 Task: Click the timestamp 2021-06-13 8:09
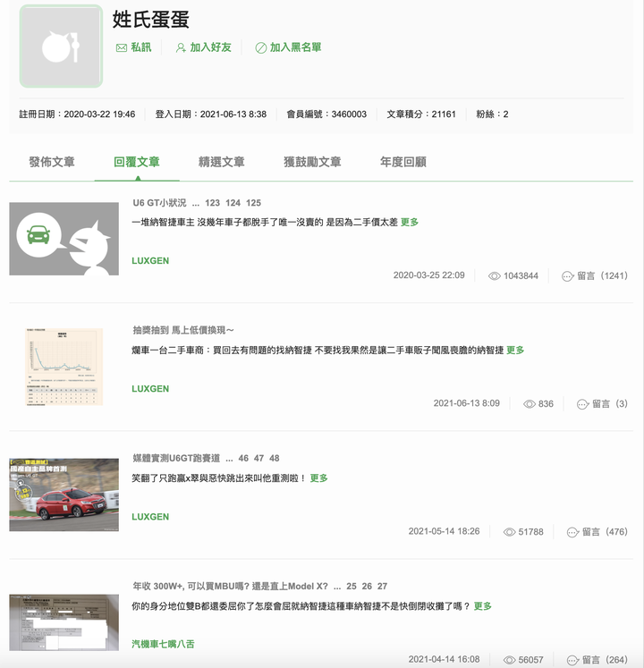coord(467,403)
